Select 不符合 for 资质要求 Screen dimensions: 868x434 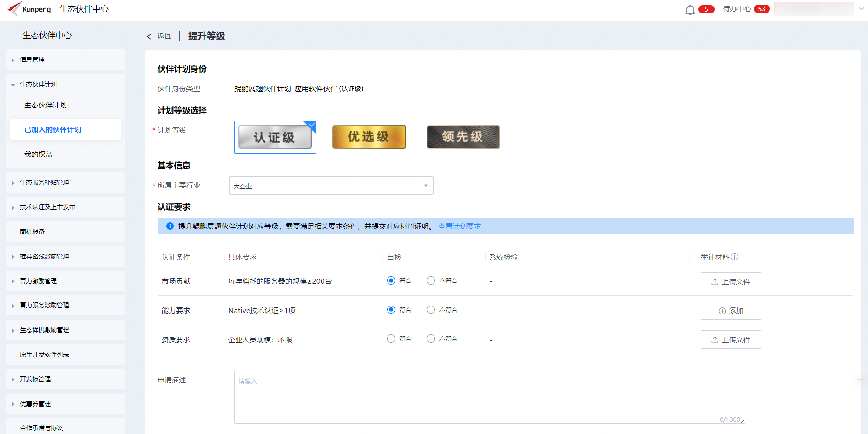[431, 339]
